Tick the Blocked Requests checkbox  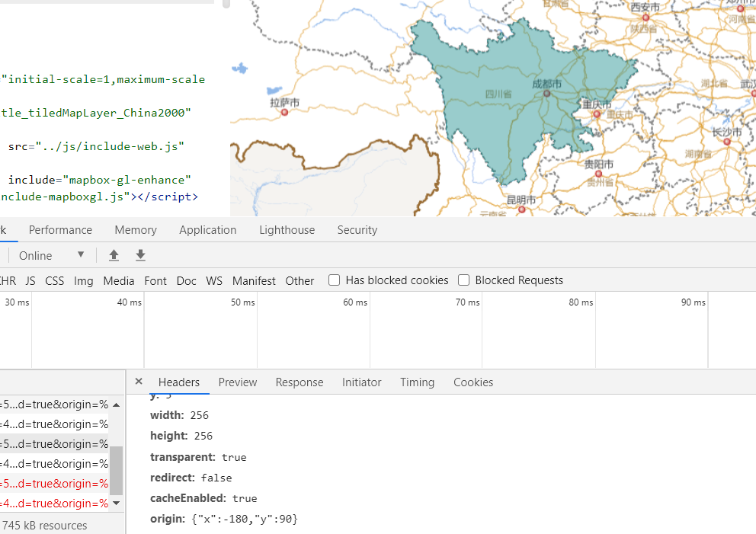tap(463, 280)
